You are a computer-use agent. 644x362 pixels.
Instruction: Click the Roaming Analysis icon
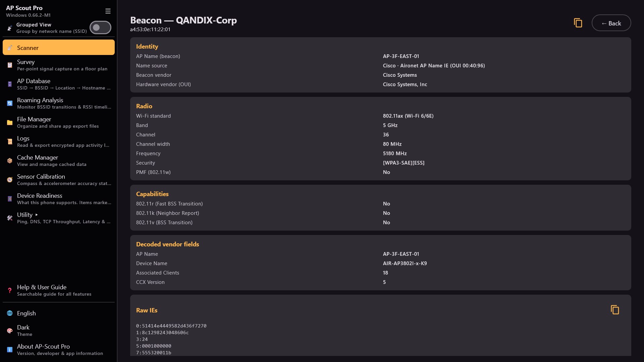pos(10,103)
